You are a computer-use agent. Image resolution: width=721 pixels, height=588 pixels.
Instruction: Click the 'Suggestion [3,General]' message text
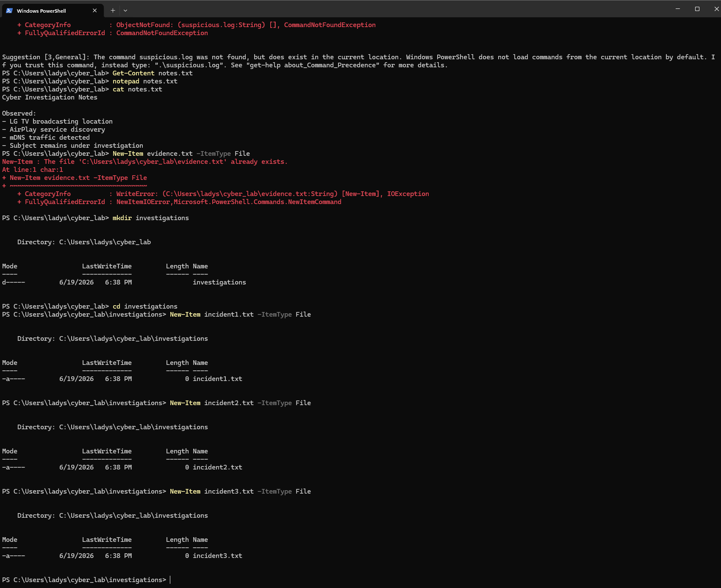pos(358,61)
